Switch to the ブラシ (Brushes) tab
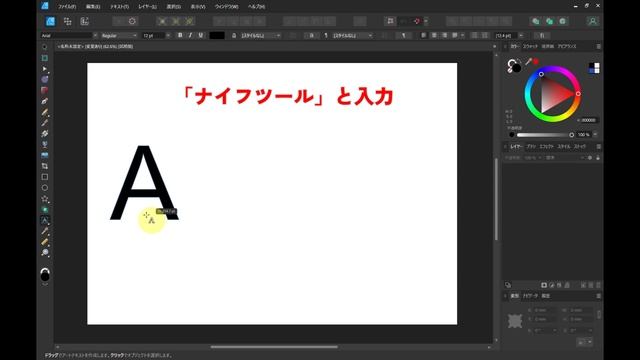 click(531, 147)
